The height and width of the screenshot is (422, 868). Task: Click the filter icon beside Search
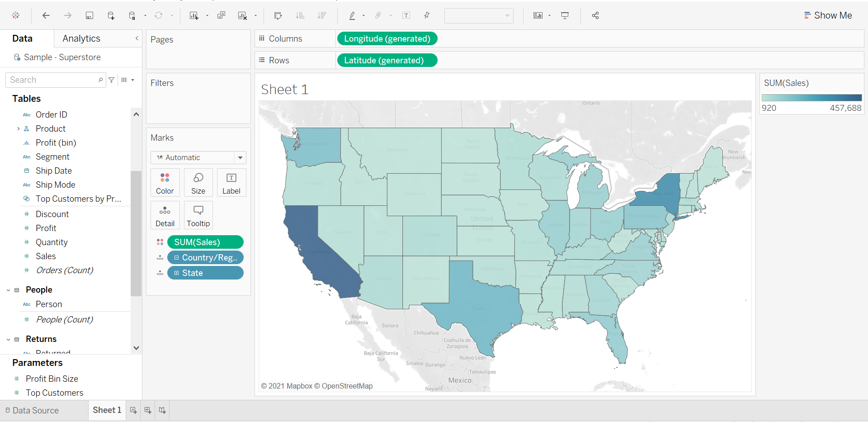point(112,80)
